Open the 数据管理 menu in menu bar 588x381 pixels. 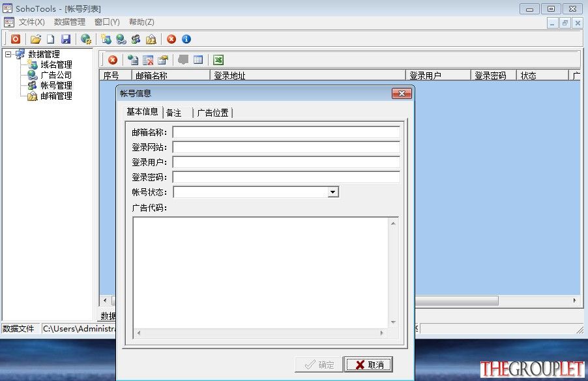click(70, 22)
